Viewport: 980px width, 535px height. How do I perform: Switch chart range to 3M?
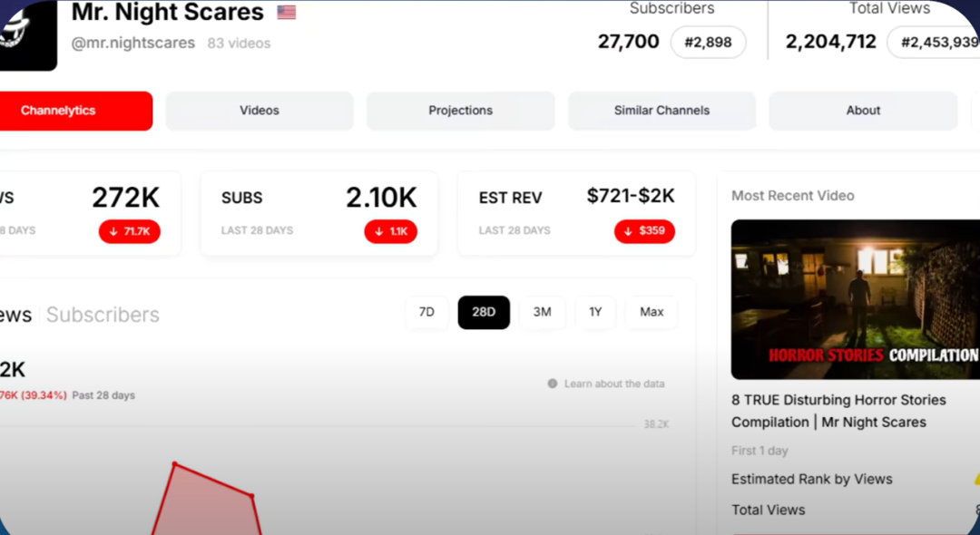click(x=542, y=312)
